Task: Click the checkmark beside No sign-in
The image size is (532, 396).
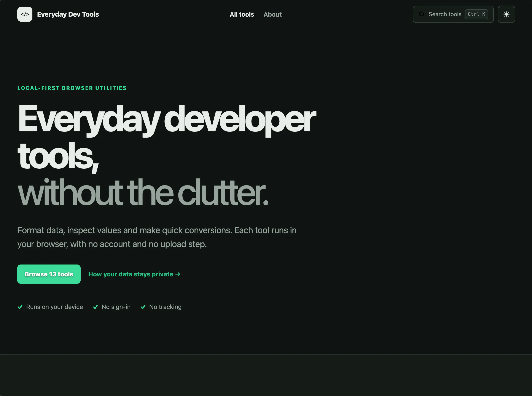Action: click(96, 307)
